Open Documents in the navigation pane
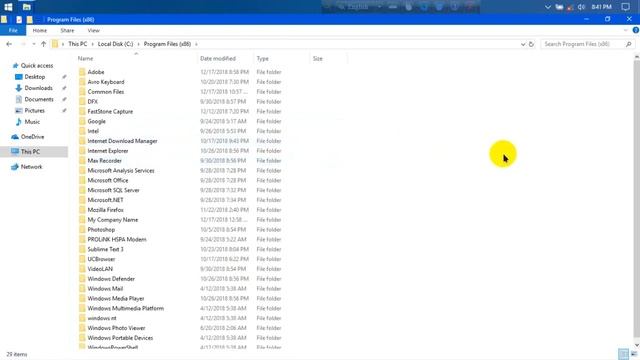 click(39, 99)
